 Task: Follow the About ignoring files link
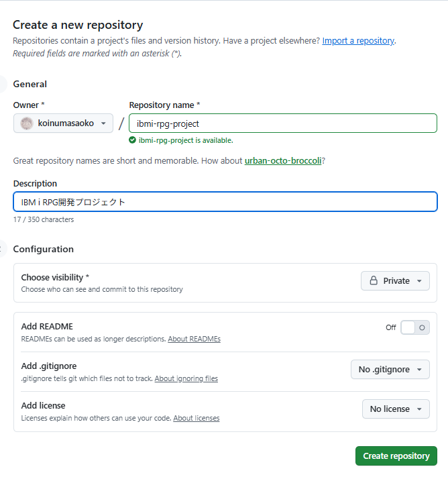pyautogui.click(x=186, y=378)
